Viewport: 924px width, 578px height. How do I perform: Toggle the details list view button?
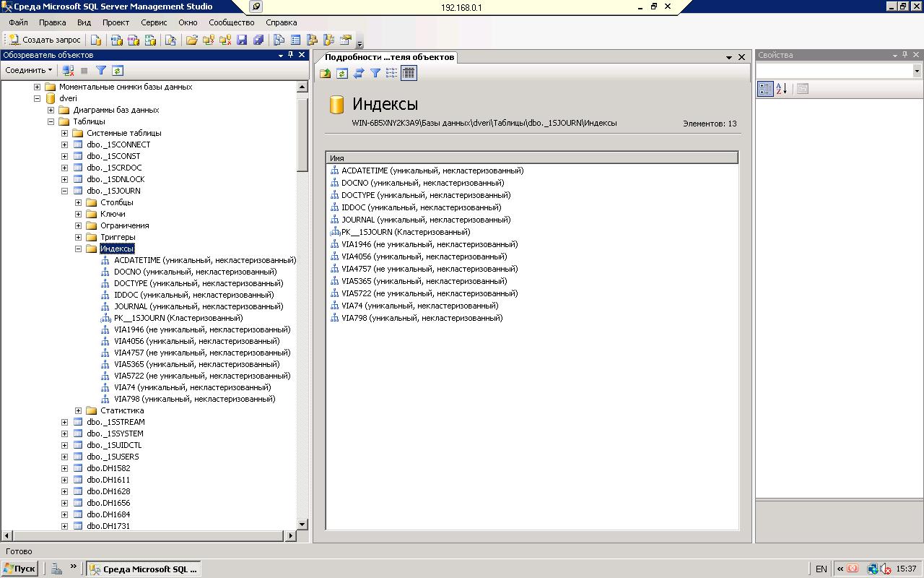click(x=409, y=73)
